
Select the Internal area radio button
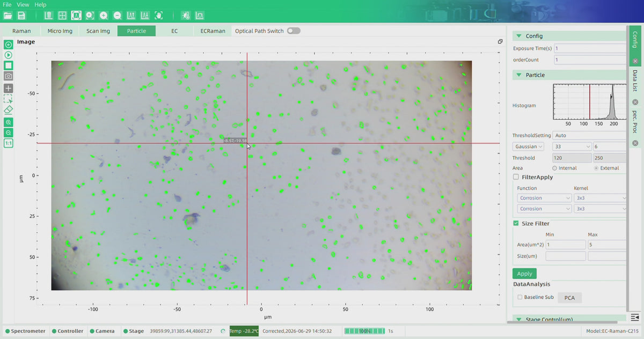[554, 168]
